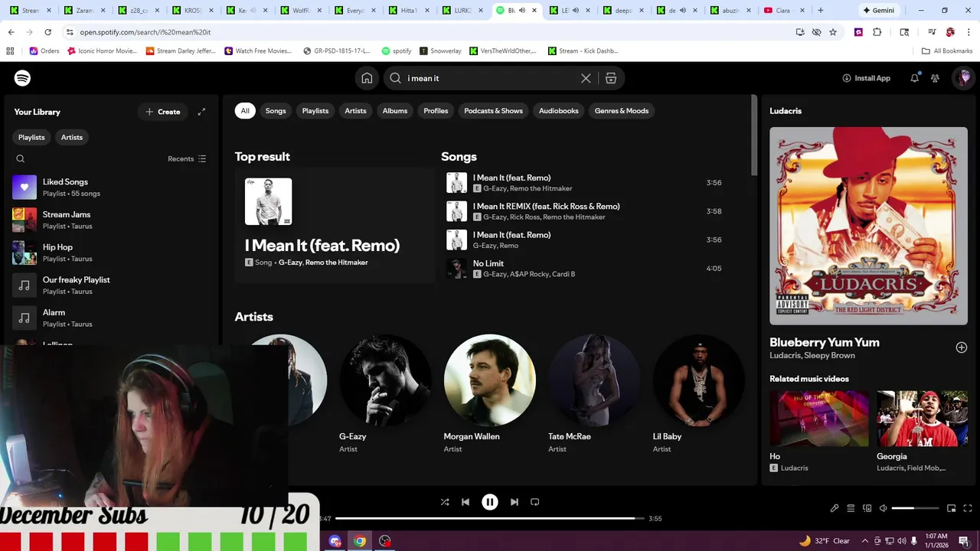Open the Browse icon beside the search bar
This screenshot has height=551, width=980.
(611, 78)
